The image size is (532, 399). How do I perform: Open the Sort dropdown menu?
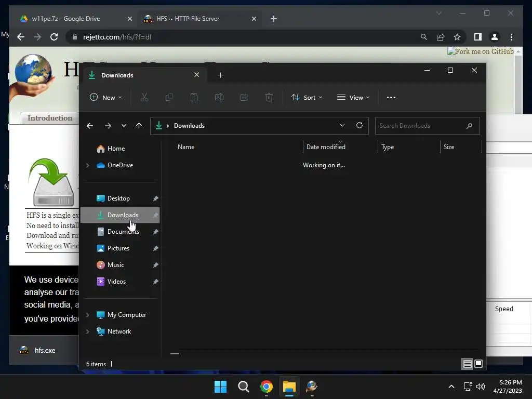307,97
